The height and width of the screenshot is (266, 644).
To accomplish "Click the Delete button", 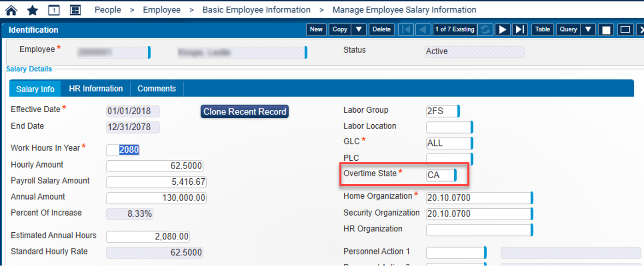I will [x=381, y=29].
